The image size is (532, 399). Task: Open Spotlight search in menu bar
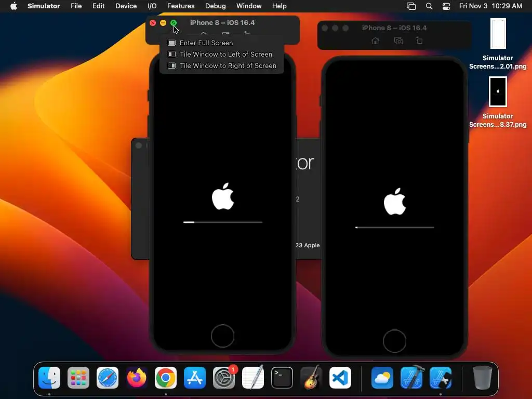pos(429,6)
